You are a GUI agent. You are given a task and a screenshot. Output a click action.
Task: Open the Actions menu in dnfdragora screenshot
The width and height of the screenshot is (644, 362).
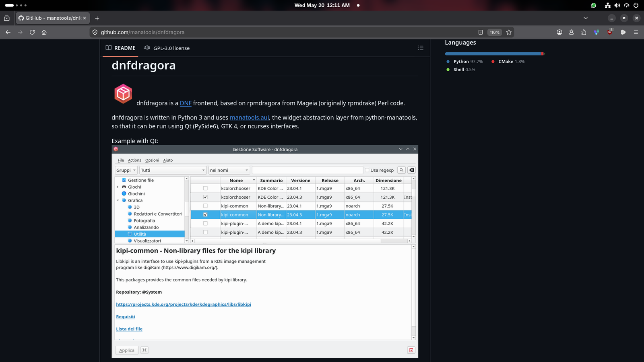click(x=134, y=160)
